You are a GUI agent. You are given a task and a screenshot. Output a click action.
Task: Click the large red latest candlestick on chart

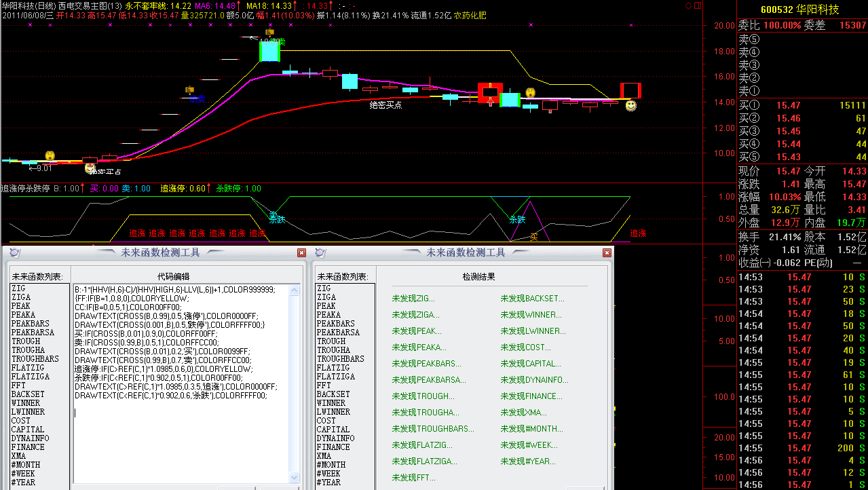coord(630,90)
